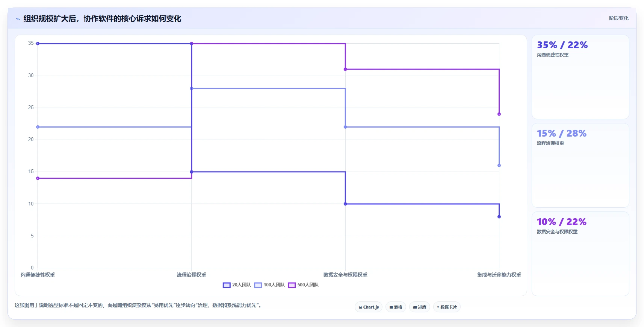Toggle the 500人团队 legend swatch
Viewport: 644px width, 327px height.
292,285
